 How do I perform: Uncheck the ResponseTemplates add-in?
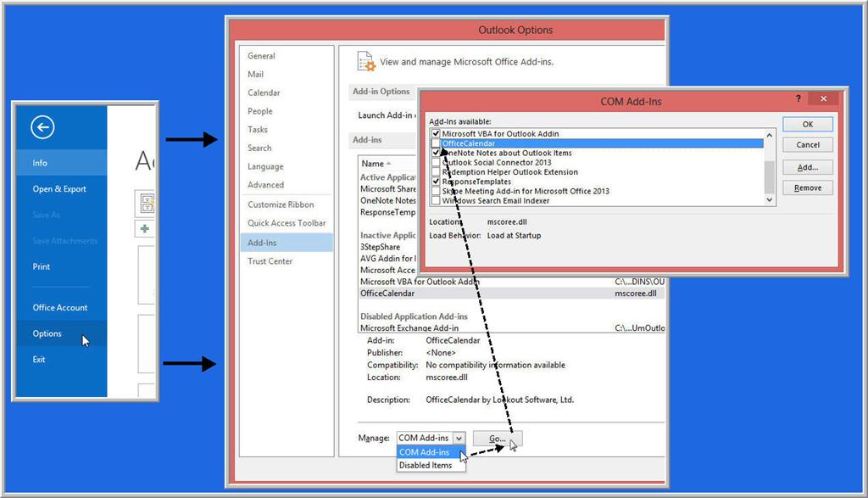436,182
